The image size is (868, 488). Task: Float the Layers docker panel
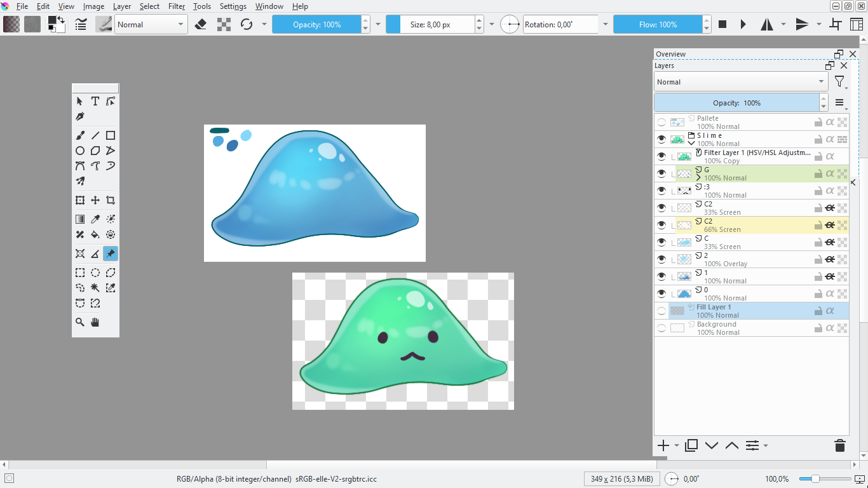[830, 65]
